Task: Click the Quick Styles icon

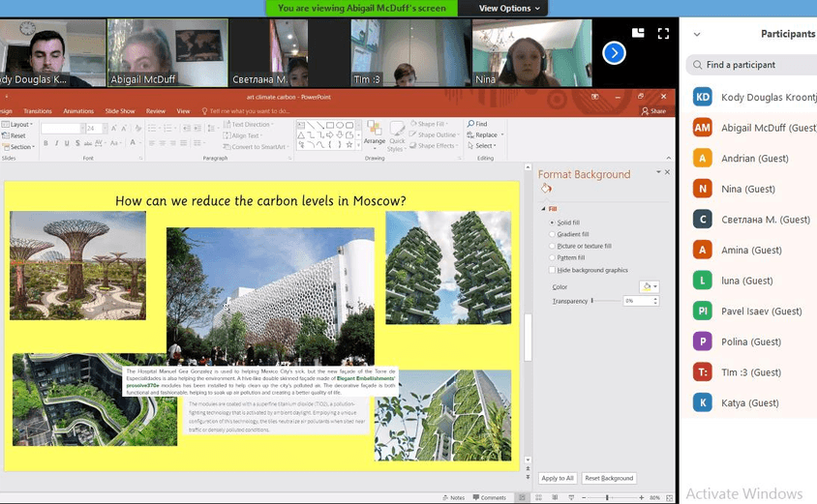Action: pyautogui.click(x=396, y=136)
